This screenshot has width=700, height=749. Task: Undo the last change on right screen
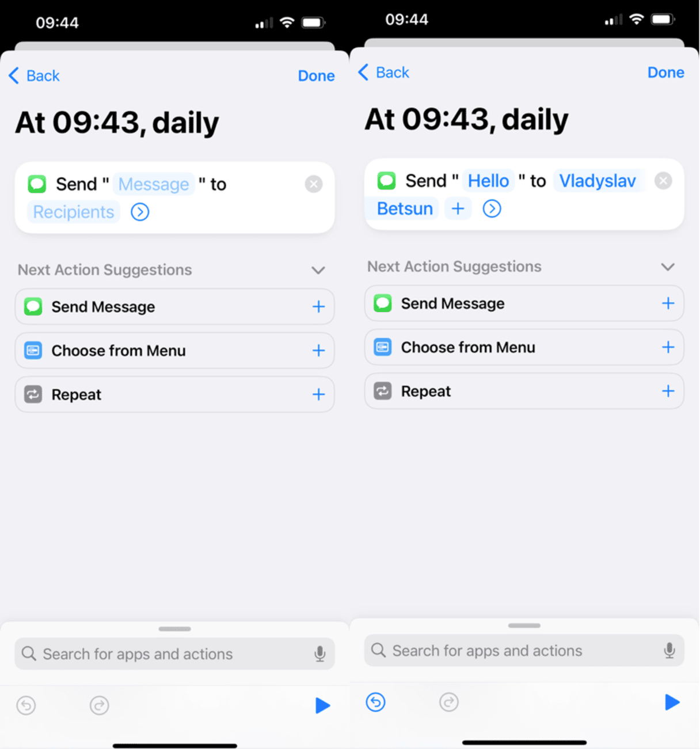pos(376,702)
